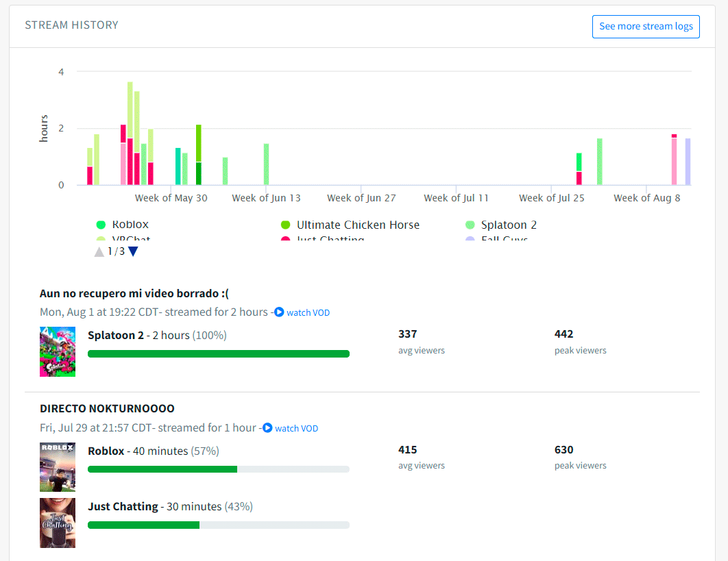This screenshot has width=728, height=561.
Task: Click the play icon beside Jul 29 watch VOD
Action: (267, 427)
